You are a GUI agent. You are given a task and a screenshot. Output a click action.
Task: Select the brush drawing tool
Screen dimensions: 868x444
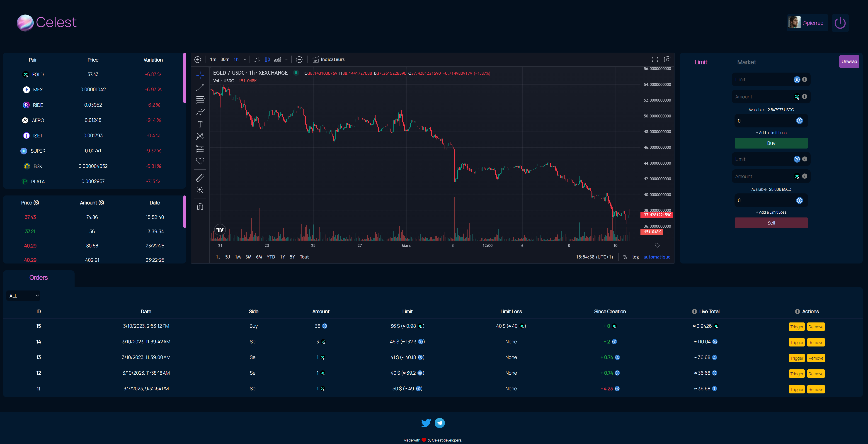point(200,112)
